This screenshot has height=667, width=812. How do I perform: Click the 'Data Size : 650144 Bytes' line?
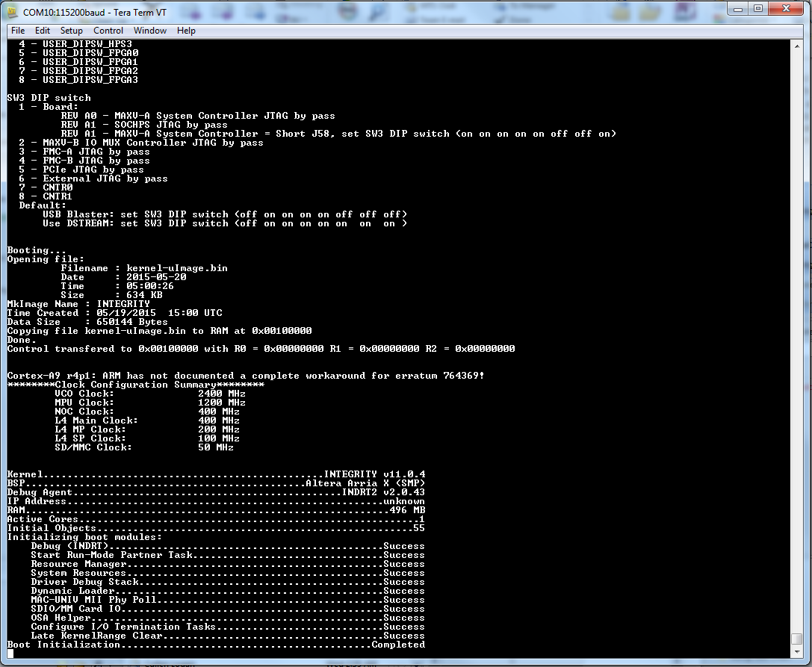click(87, 322)
